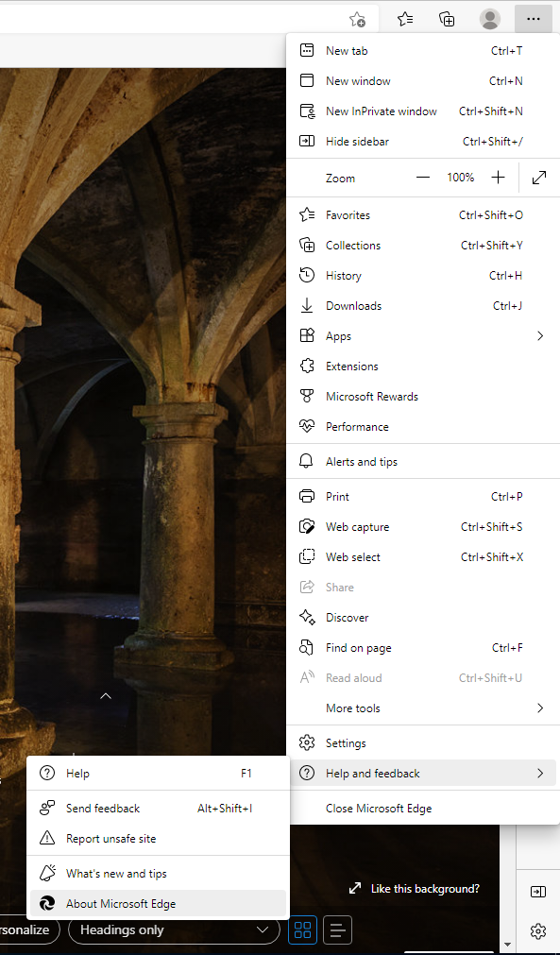Choose Send feedback in the submenu

(x=158, y=809)
